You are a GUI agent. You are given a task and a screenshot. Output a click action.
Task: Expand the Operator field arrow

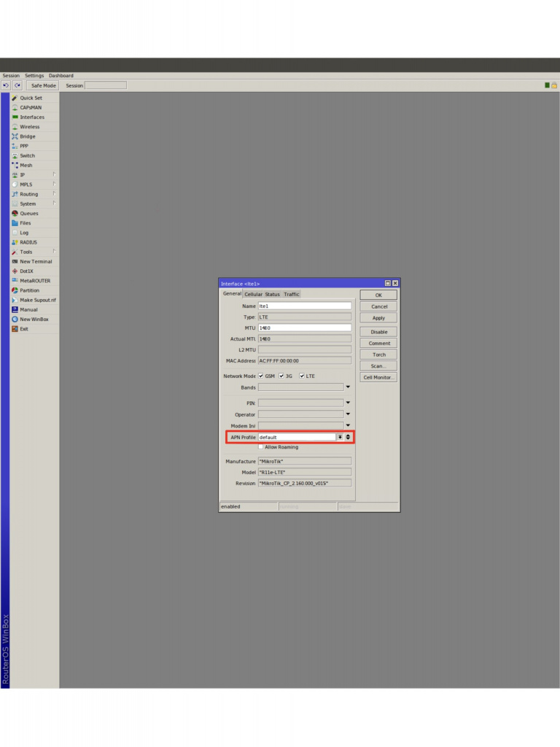pyautogui.click(x=348, y=414)
